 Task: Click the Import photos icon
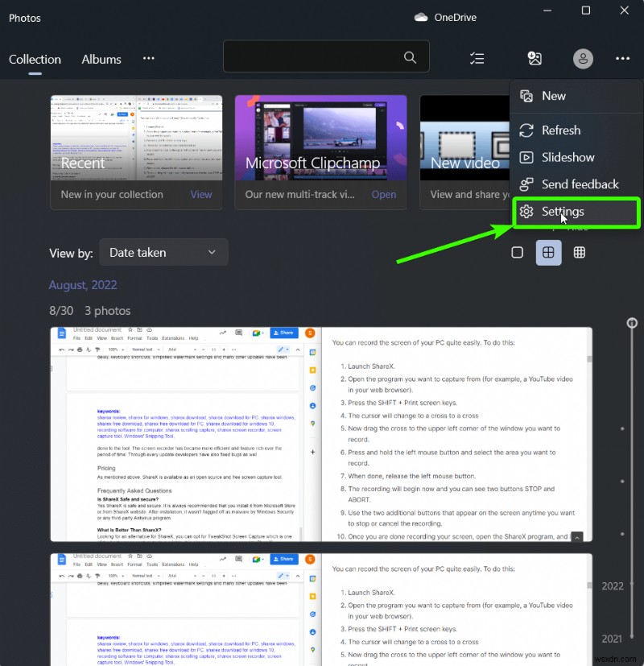point(535,58)
